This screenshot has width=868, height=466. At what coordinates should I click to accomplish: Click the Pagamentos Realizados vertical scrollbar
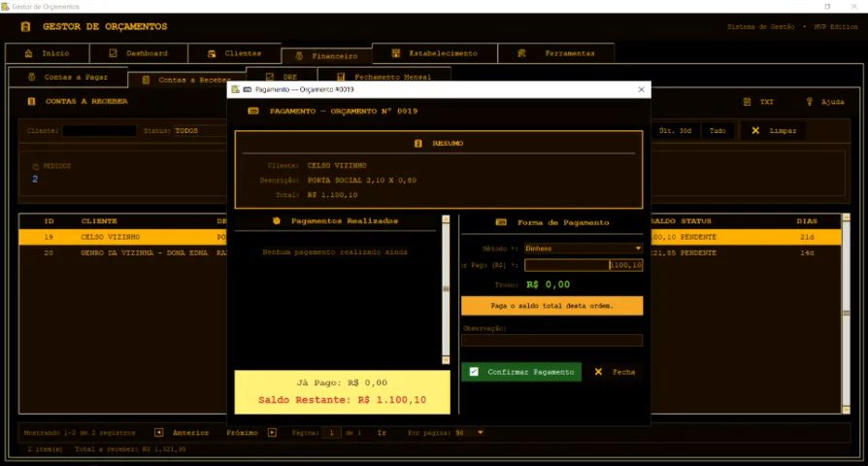446,289
